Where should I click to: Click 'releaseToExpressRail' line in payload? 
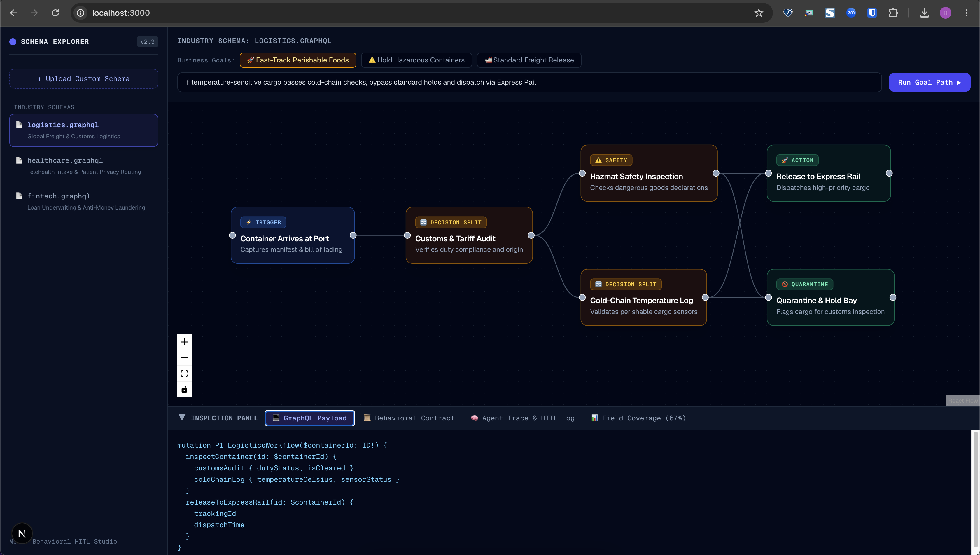point(270,502)
